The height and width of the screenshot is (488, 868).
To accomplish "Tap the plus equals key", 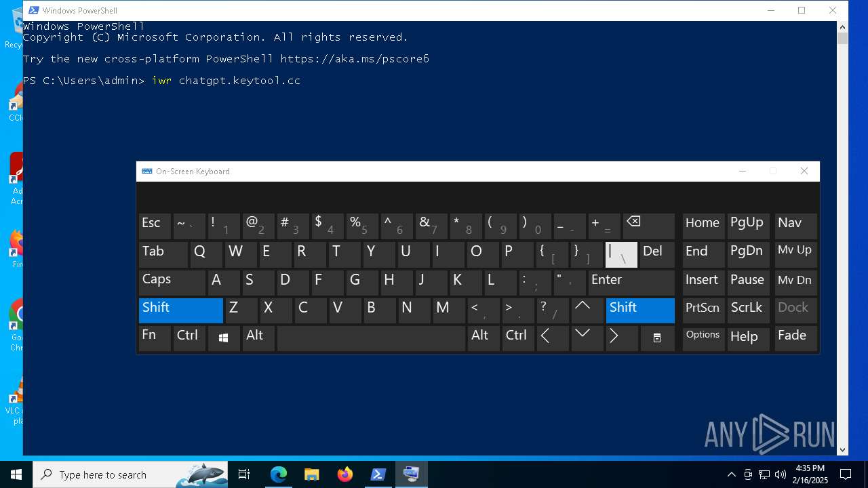I will pos(604,226).
